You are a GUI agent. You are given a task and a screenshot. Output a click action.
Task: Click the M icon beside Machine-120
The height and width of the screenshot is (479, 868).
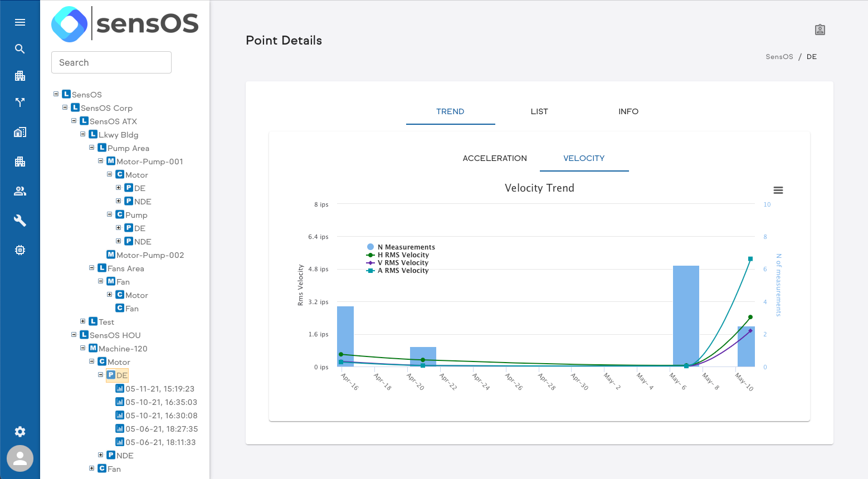[93, 348]
